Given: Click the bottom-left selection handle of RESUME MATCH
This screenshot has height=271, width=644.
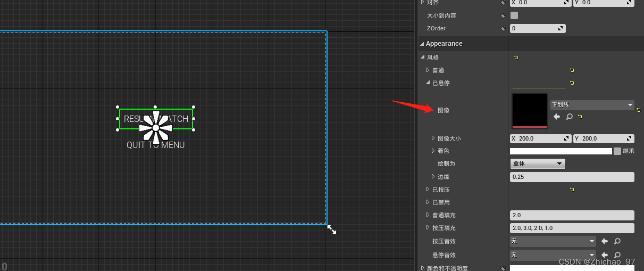Looking at the screenshot, I should click(118, 130).
